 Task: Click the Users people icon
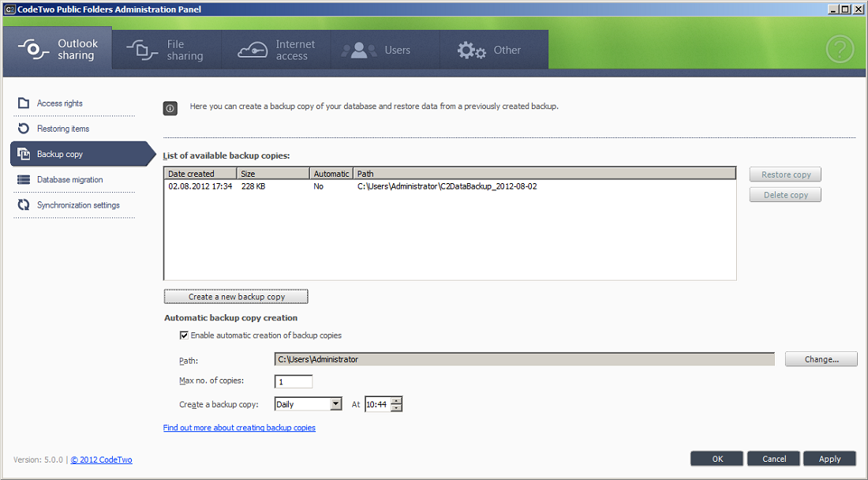tap(359, 51)
